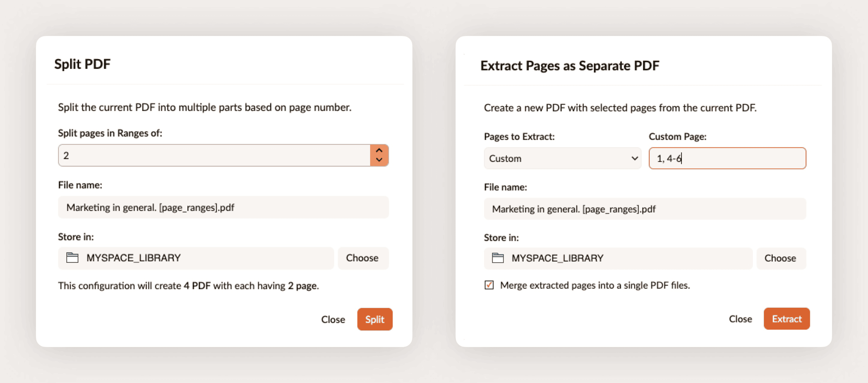Edit the Split PDF file name field

pyautogui.click(x=223, y=207)
